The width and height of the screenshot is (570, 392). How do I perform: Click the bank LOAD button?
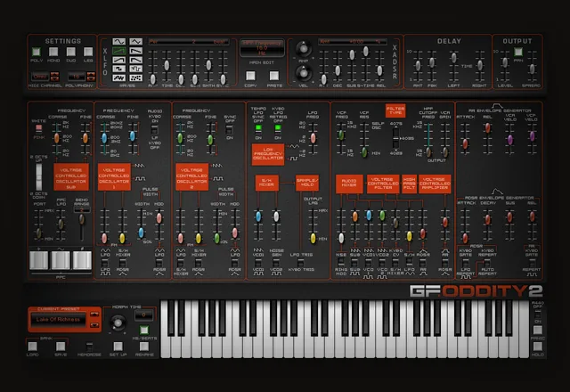click(x=32, y=347)
